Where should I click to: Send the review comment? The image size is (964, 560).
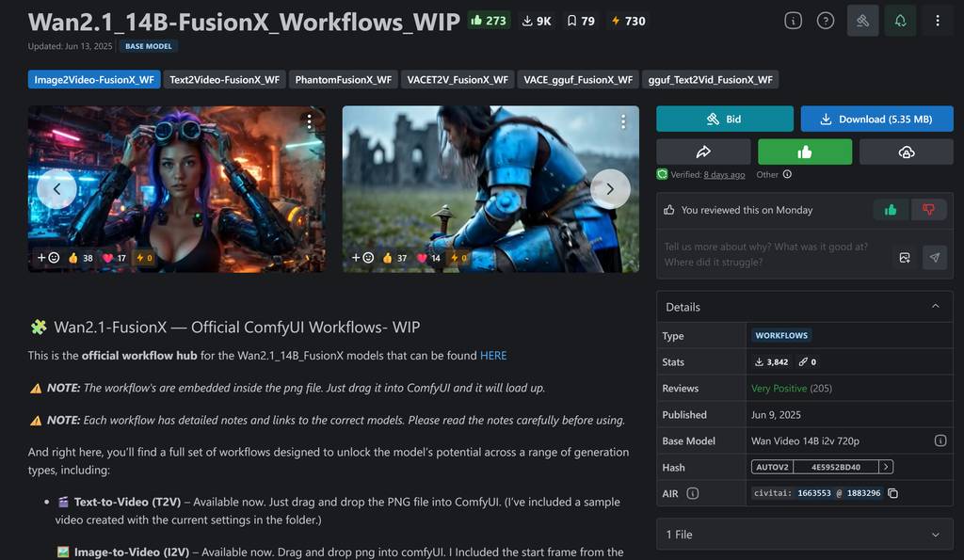tap(935, 258)
